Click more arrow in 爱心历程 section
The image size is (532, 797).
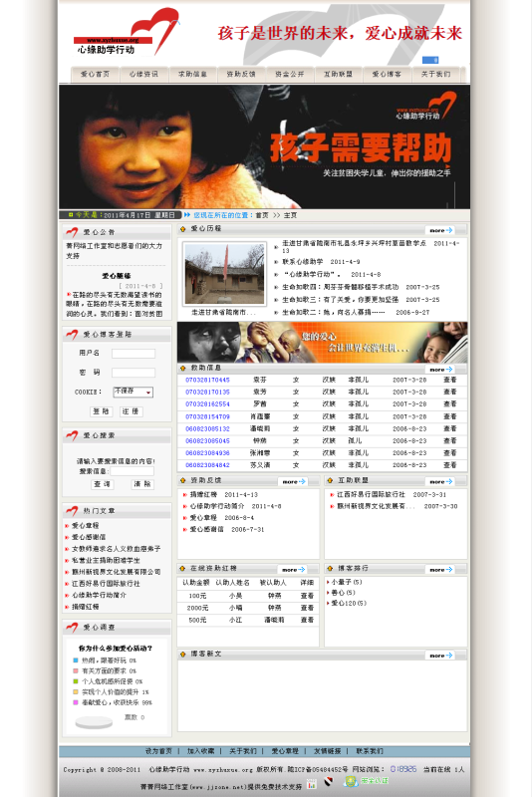[x=440, y=230]
